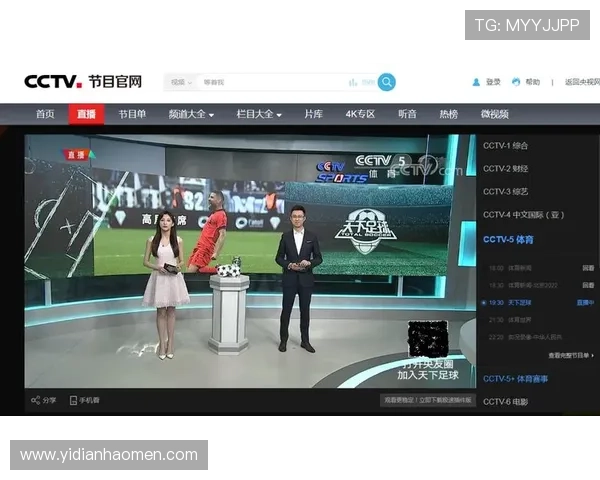
Task: Click the 回看 replay for 18:00 体育新闻
Action: [588, 268]
